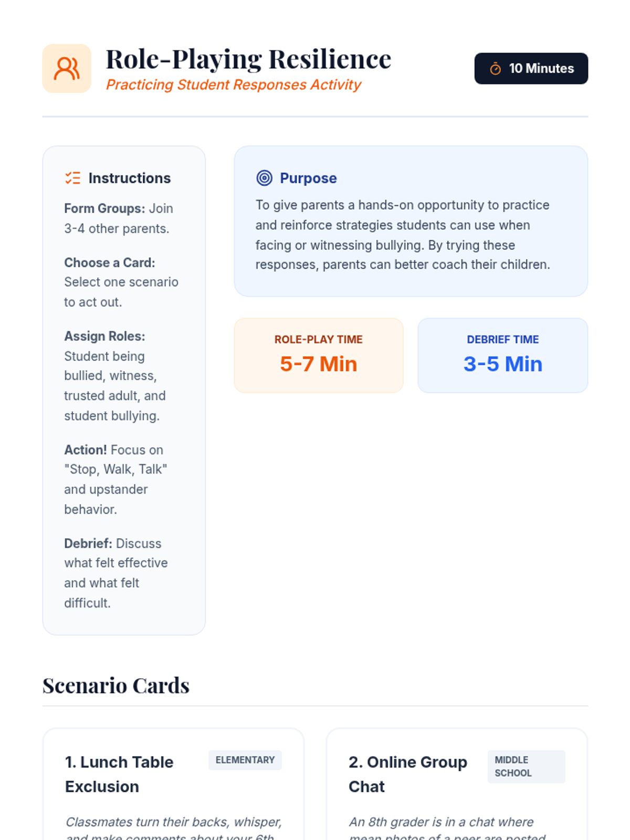630x840 pixels.
Task: Click the Purpose heading text
Action: pos(308,178)
